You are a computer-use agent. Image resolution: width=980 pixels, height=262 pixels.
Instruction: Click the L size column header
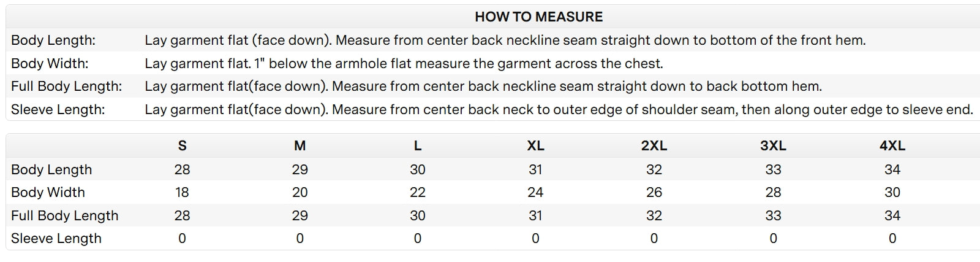[x=417, y=146]
